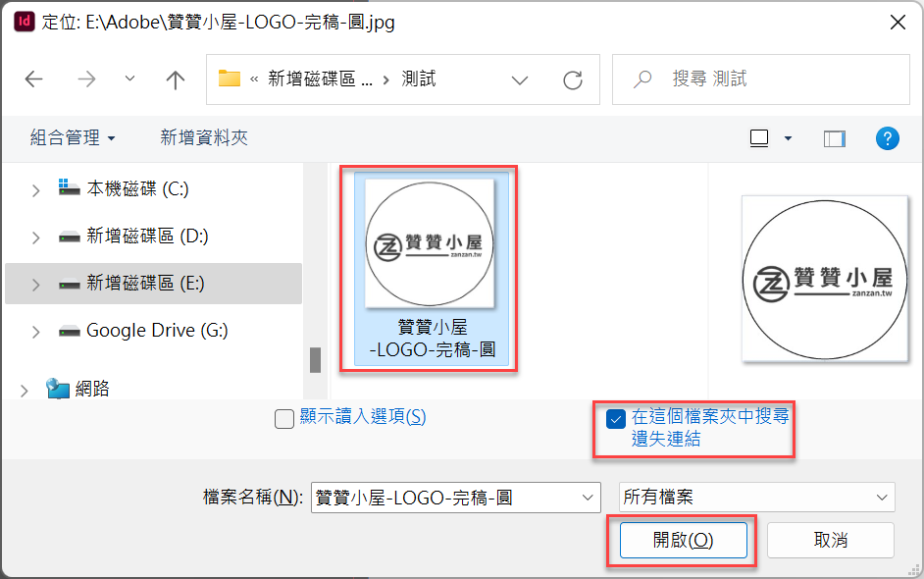Go up one folder level
The image size is (924, 579).
click(x=175, y=79)
